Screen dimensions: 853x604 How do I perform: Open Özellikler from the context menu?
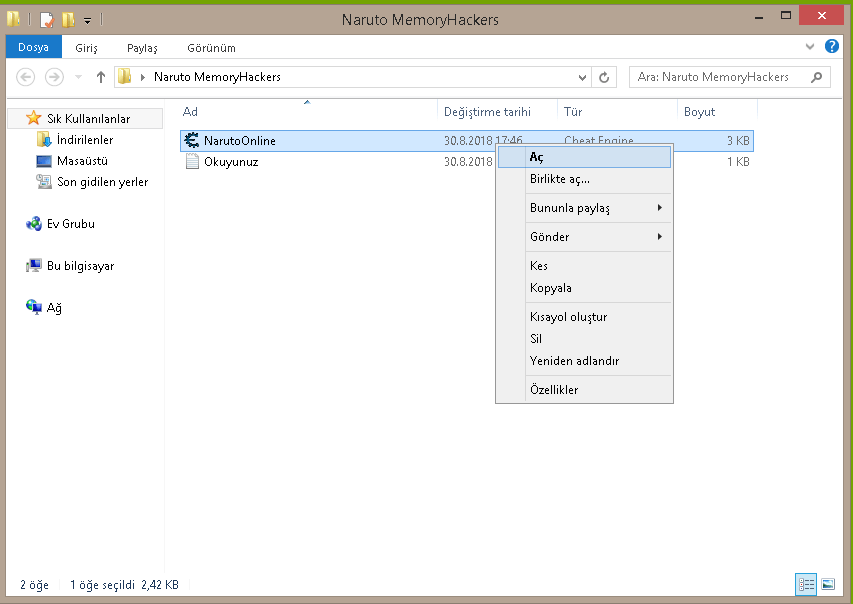coord(584,390)
